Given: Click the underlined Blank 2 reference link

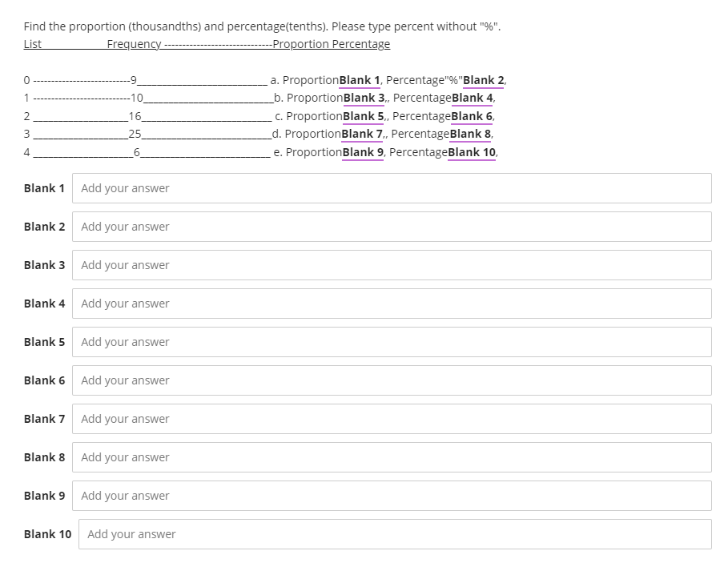Looking at the screenshot, I should click(483, 80).
